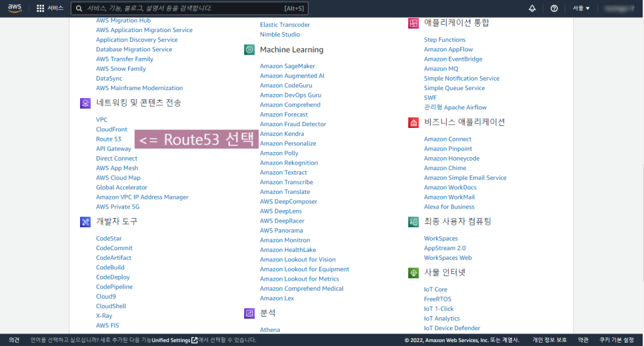Viewport: 644px width, 346px height.
Task: Open X-Ray service link
Action: click(104, 315)
